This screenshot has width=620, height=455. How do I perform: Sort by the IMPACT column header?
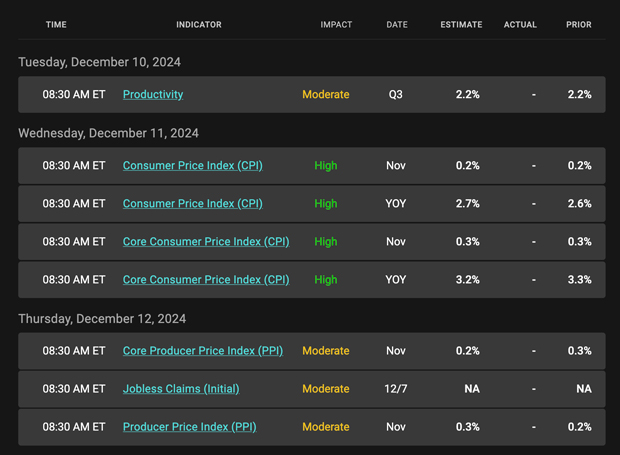click(336, 25)
